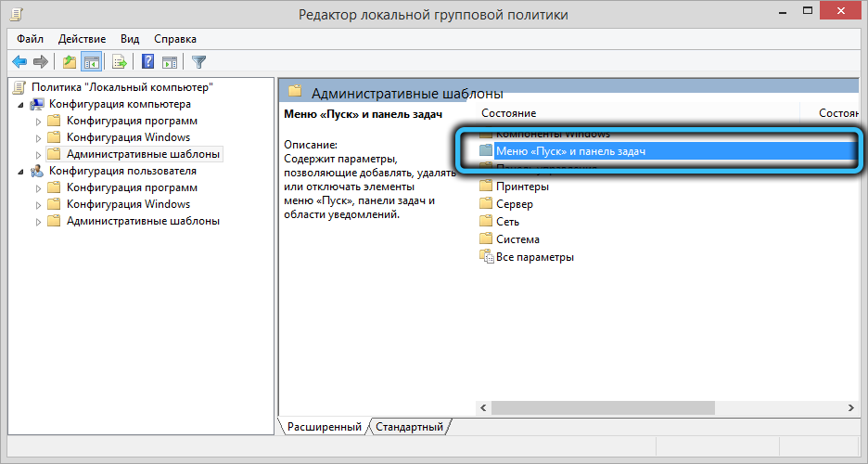The image size is (868, 464).
Task: Click the Up One Level folder icon
Action: [70, 62]
